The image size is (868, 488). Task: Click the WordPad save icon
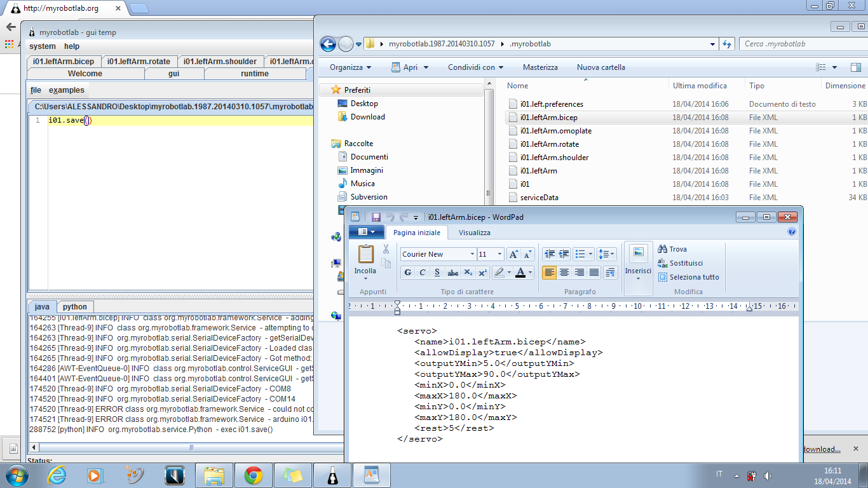[376, 217]
